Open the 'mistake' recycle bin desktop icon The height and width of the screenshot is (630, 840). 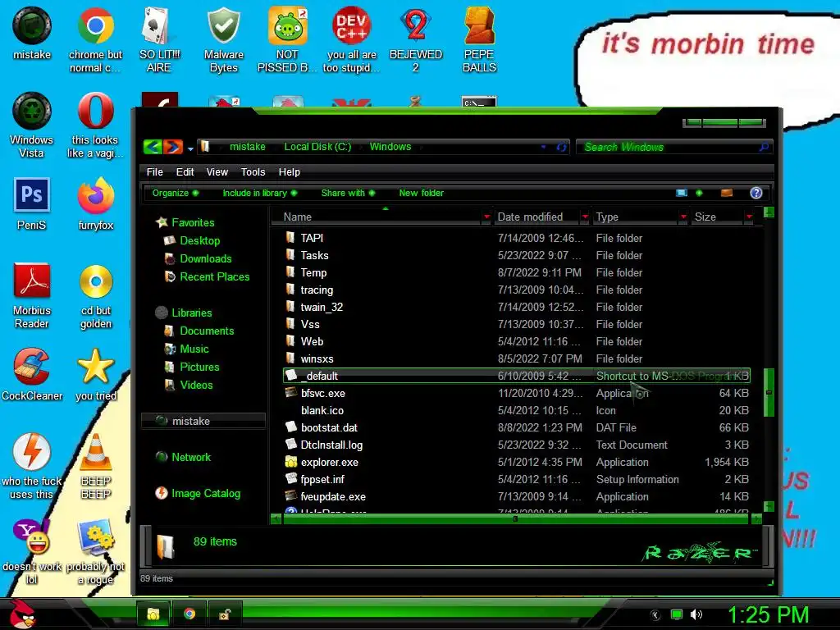[x=32, y=33]
